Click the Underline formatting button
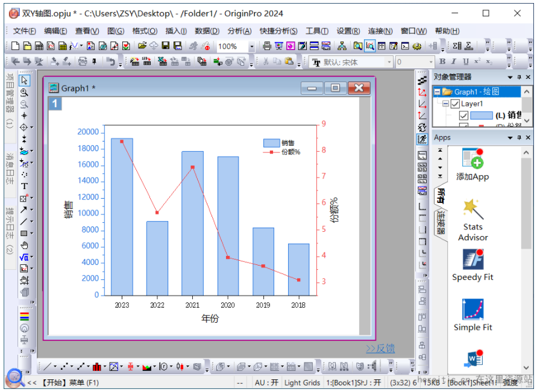 [x=465, y=61]
